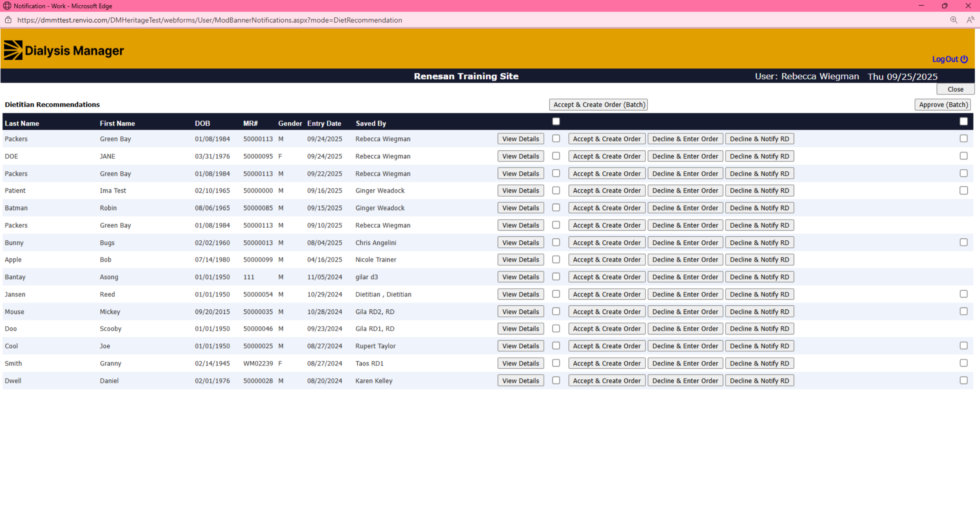Tick accept checkbox for Batman Robin row

[556, 208]
